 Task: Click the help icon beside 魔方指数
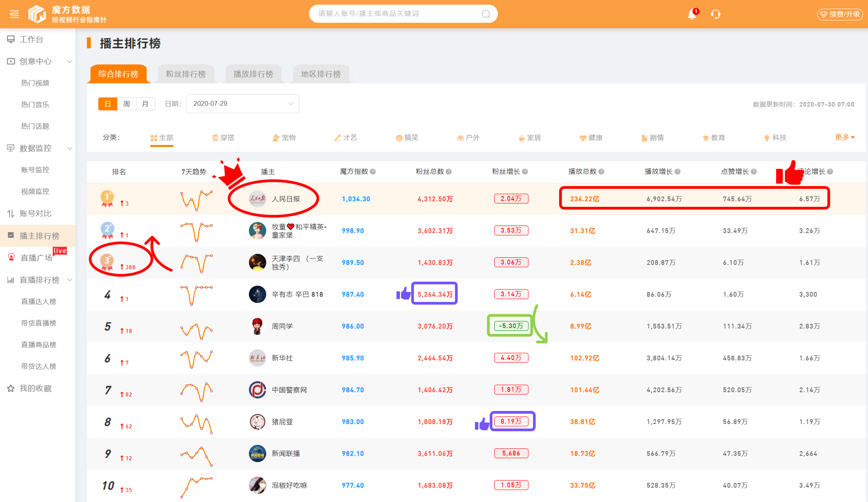[373, 172]
